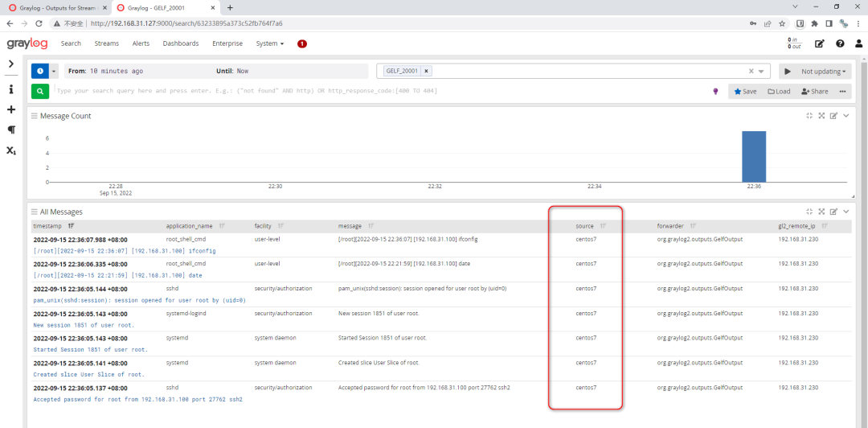Click All Messages widget compress icon
This screenshot has width=868, height=428.
click(x=809, y=212)
